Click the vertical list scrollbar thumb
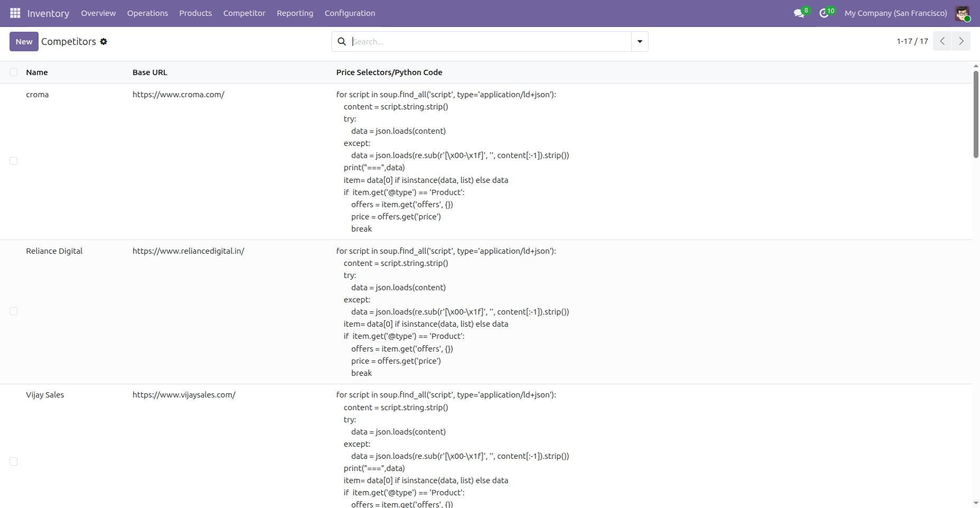980x508 pixels. 976,114
